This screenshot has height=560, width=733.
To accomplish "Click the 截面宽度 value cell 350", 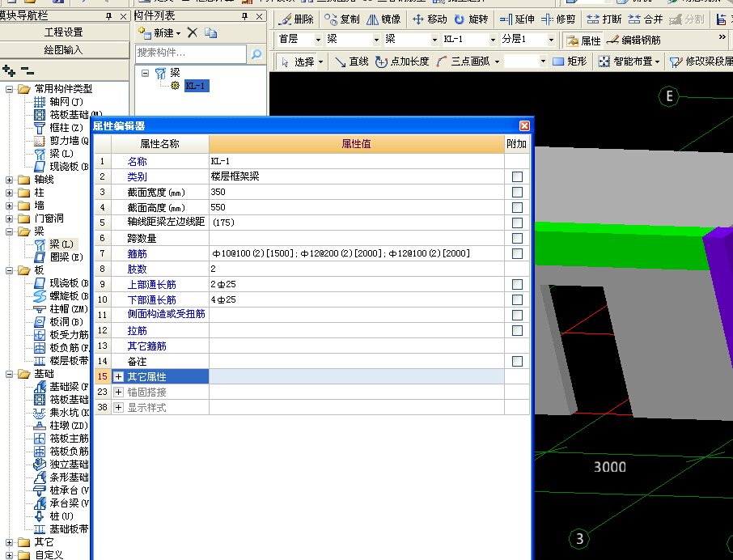I will (356, 192).
